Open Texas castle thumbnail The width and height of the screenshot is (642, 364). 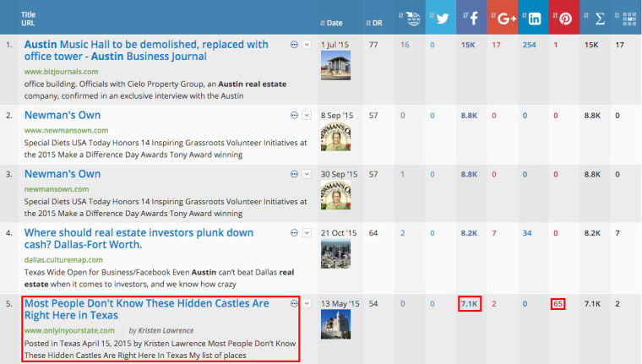point(335,324)
